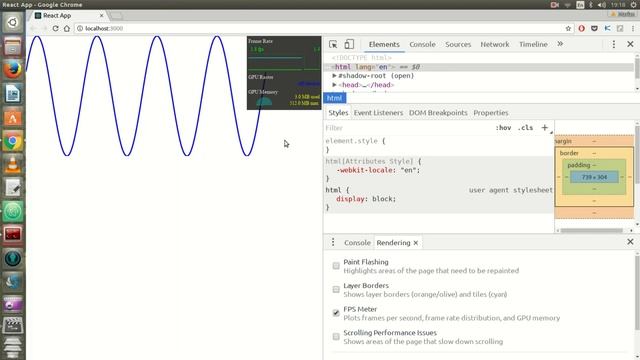Viewport: 640px width, 360px height.
Task: Click the box model content size value
Action: (x=594, y=177)
